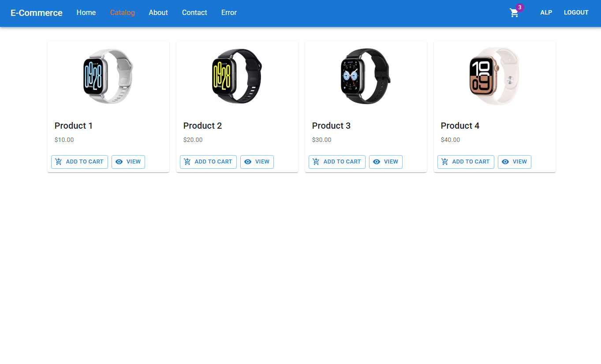View Product 3 details
The width and height of the screenshot is (601, 364).
[386, 162]
